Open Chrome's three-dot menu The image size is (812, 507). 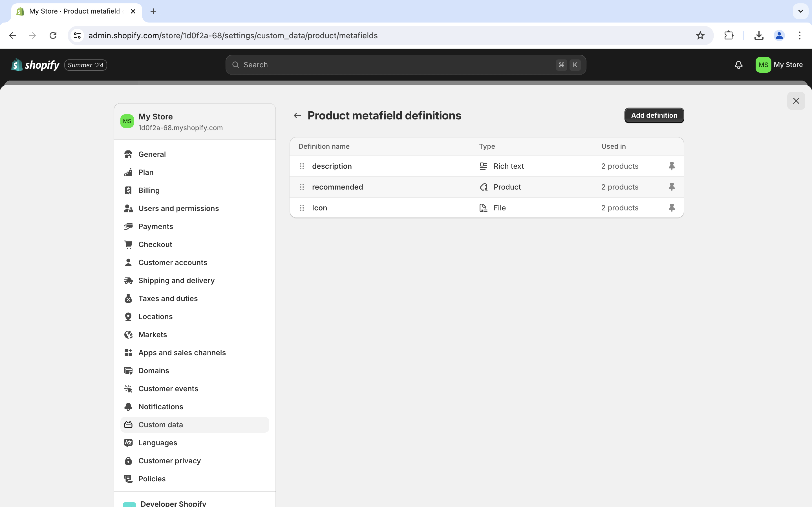pyautogui.click(x=799, y=35)
